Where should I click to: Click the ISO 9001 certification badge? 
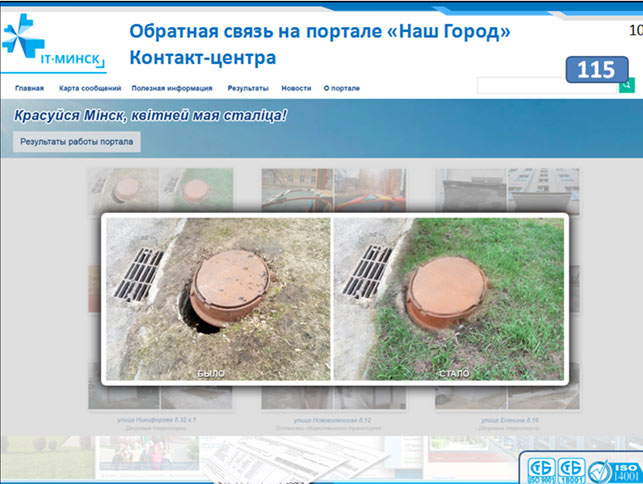[543, 468]
